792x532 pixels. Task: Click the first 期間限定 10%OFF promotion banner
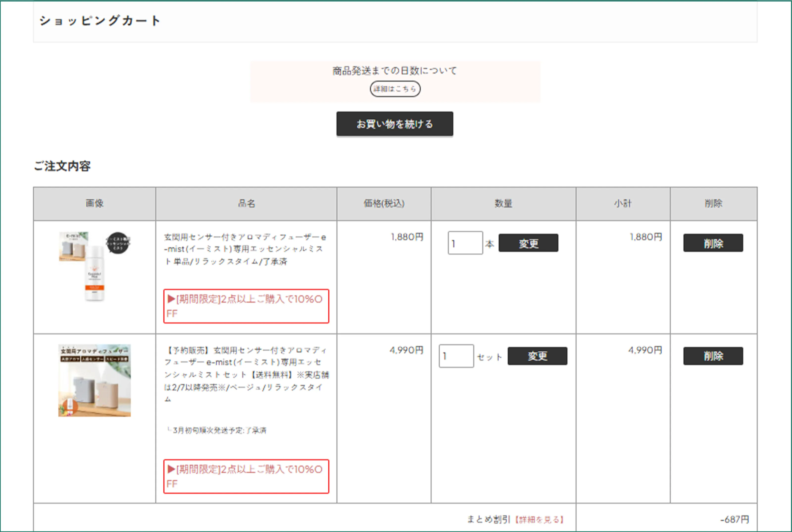click(x=246, y=306)
